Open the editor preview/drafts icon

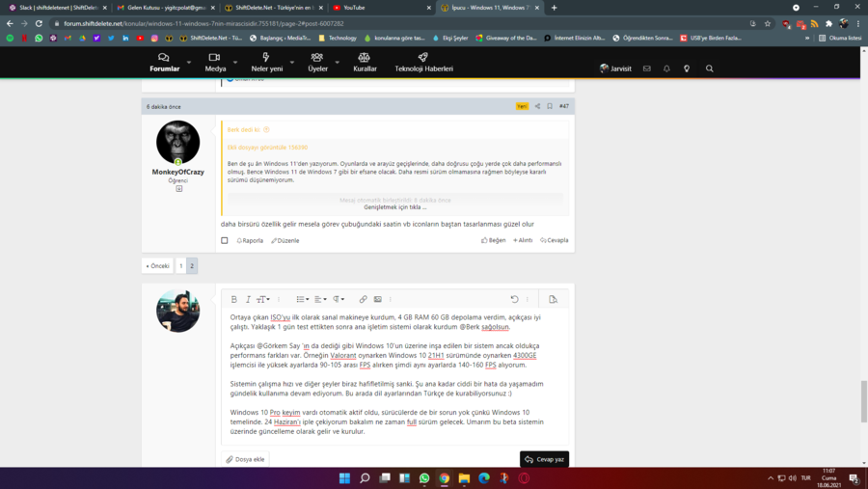(553, 299)
